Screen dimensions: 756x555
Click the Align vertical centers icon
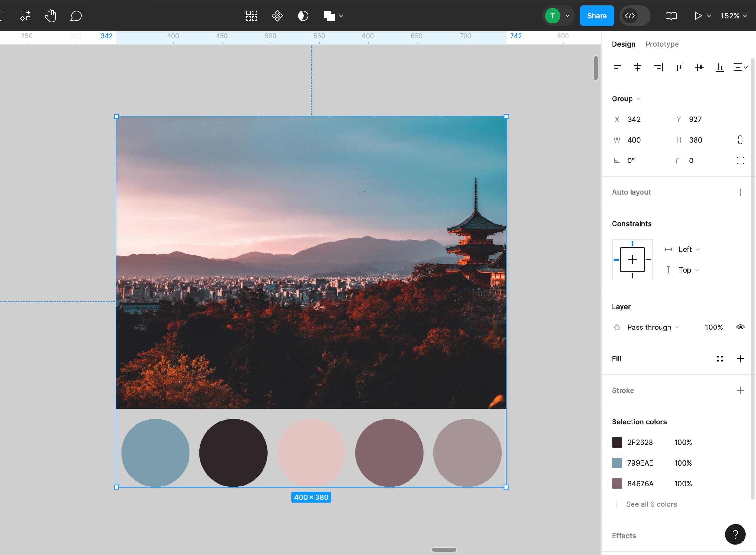coord(699,67)
